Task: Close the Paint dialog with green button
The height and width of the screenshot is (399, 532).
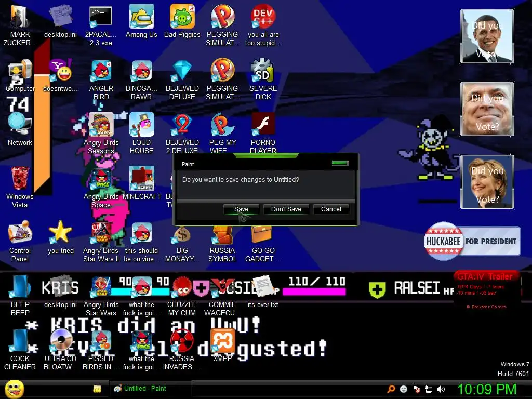Action: [x=340, y=163]
